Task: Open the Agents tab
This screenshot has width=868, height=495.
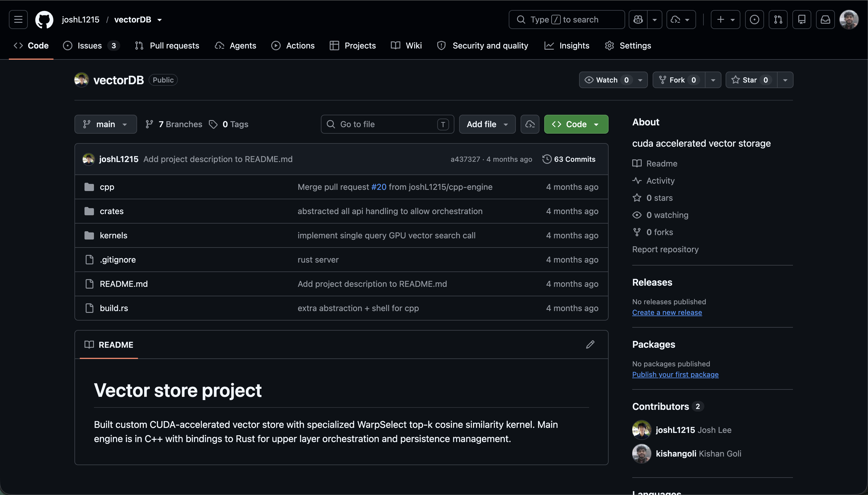Action: [235, 45]
